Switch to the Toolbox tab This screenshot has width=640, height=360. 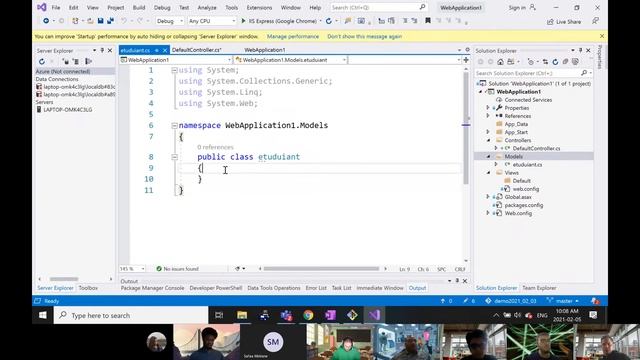[88, 288]
